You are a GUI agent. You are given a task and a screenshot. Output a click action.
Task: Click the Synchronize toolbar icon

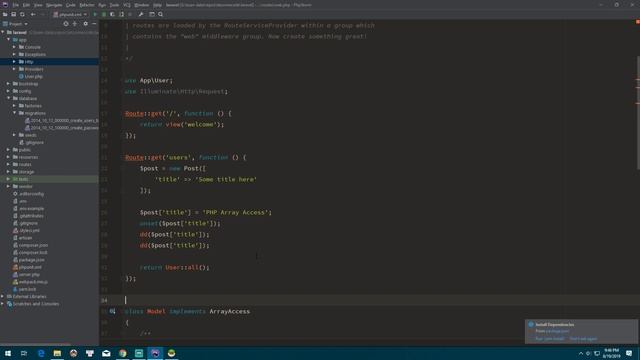click(x=22, y=14)
